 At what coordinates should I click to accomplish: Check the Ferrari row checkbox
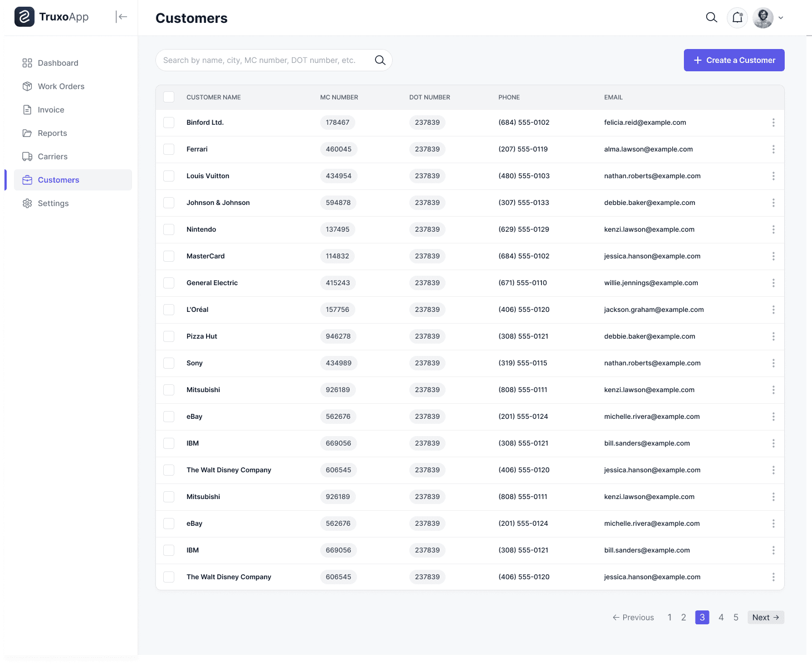pyautogui.click(x=169, y=149)
